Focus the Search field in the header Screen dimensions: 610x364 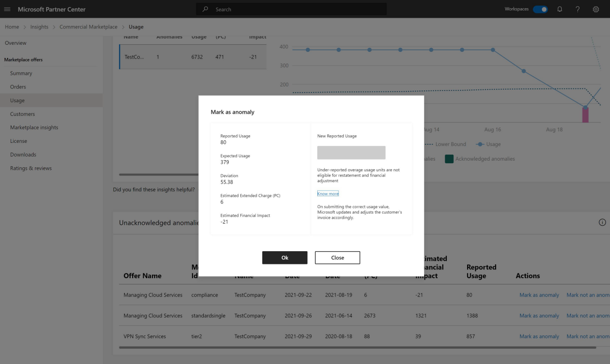click(x=291, y=9)
